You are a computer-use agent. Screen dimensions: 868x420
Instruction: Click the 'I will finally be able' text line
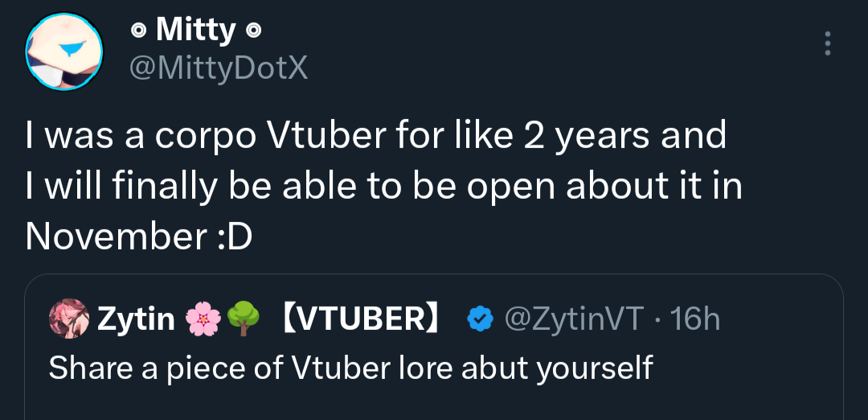click(x=383, y=187)
